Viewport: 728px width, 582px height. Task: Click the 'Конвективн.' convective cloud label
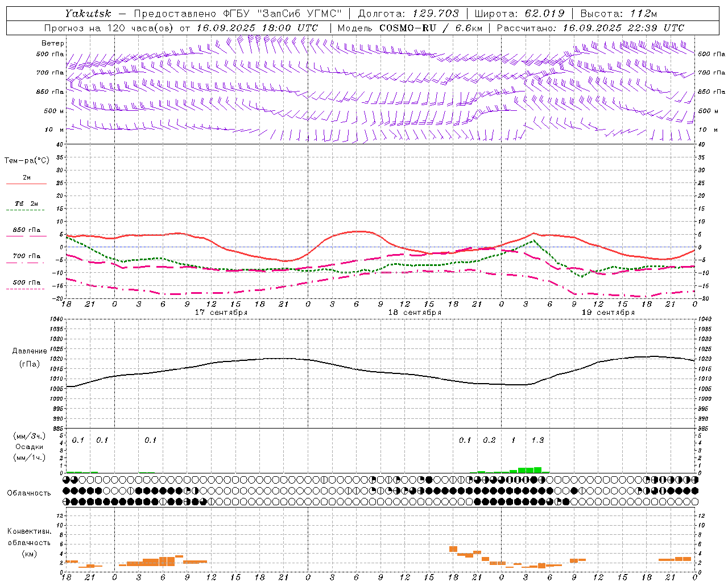point(29,531)
